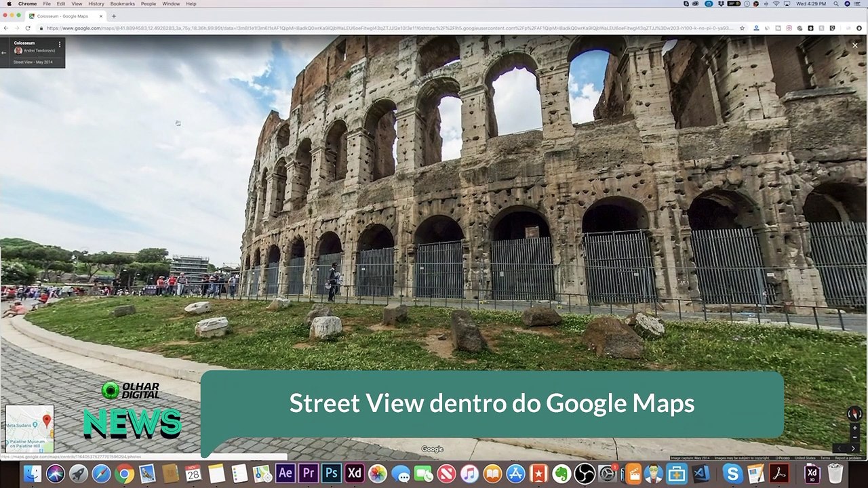This screenshot has height=488, width=868.
Task: Click the compass in Street View
Action: pos(854,413)
